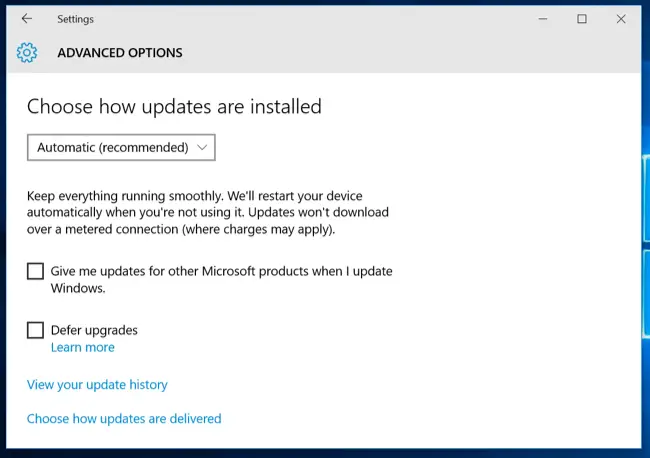Click the back arrow in Settings
This screenshot has width=650, height=458.
click(27, 19)
